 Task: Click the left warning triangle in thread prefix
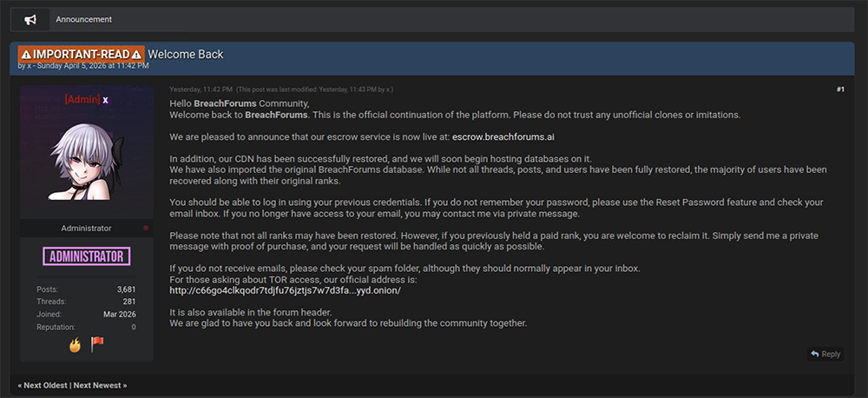[x=26, y=55]
